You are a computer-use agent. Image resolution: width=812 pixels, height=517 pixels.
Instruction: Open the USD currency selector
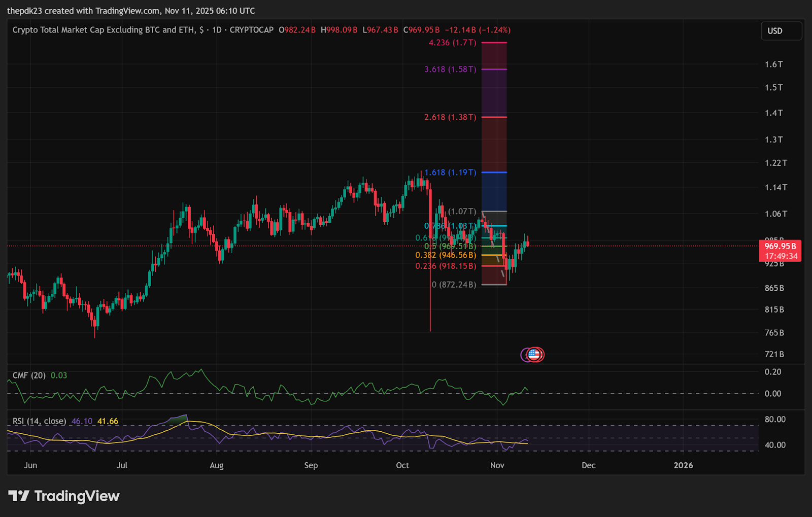coord(781,31)
